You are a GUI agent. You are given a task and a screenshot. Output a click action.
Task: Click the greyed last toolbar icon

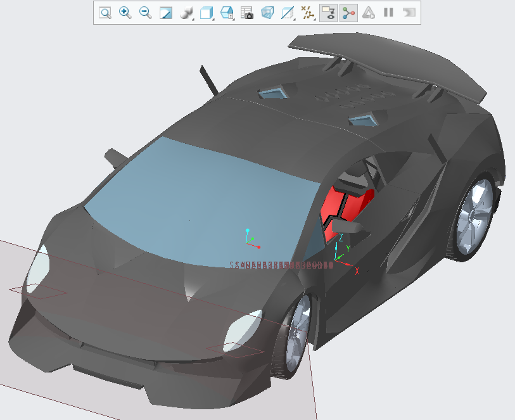409,13
